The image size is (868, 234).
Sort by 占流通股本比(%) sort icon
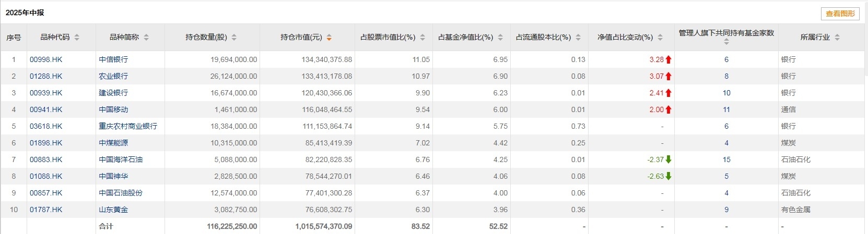pos(578,38)
